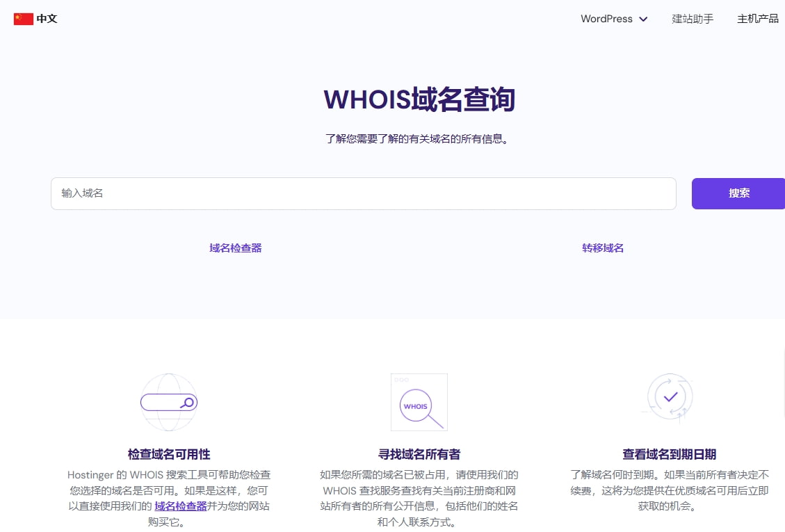Expand the WordPress dropdown menu
Viewport: 785px width, 532px height.
click(x=614, y=19)
